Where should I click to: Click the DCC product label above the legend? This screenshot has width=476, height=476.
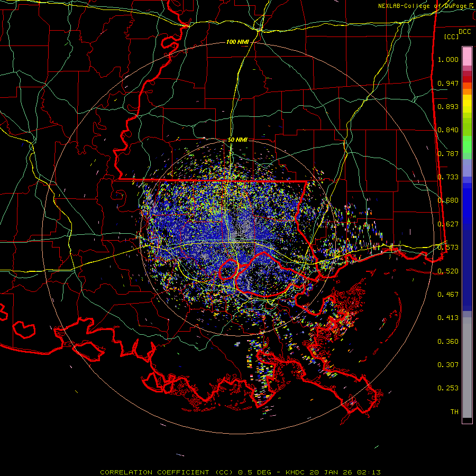pyautogui.click(x=464, y=32)
